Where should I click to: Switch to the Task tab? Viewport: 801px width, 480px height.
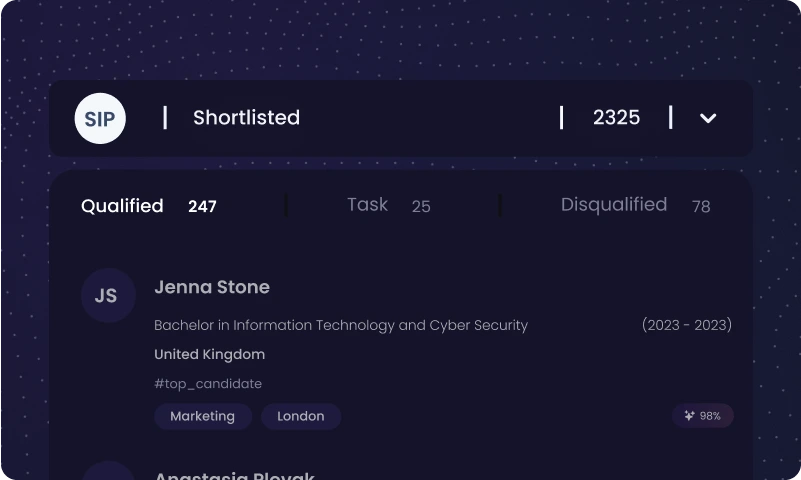tap(367, 205)
